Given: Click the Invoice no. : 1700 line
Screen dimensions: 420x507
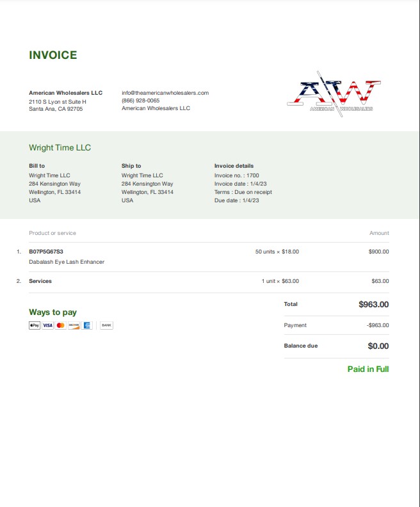Looking at the screenshot, I should click(x=237, y=175).
